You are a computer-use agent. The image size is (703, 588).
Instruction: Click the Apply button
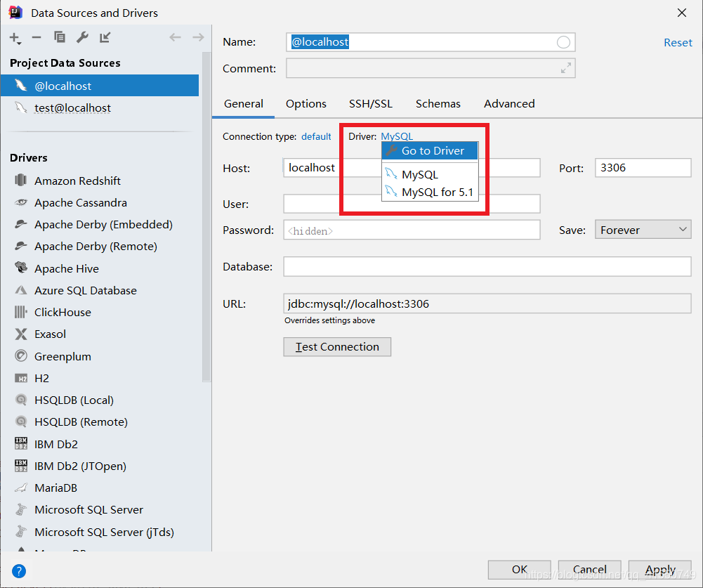click(660, 570)
